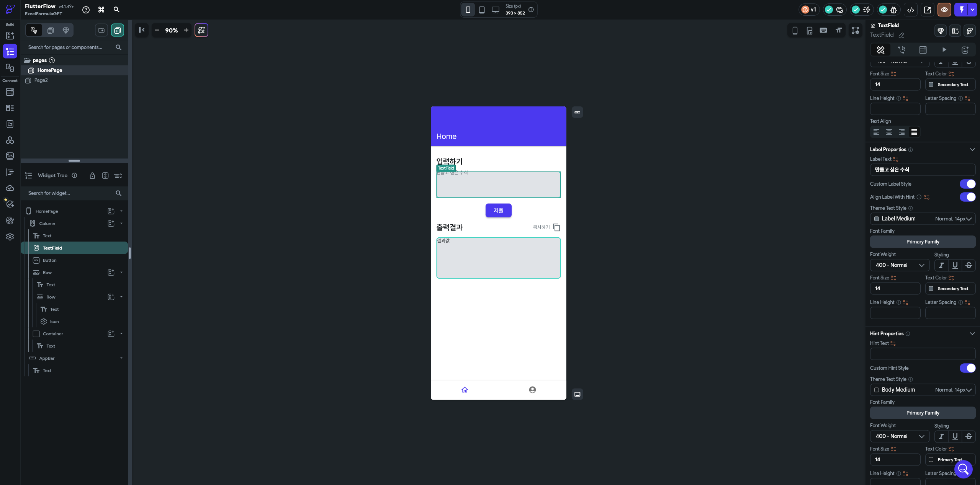Open Firestore database sidebar icon

click(x=10, y=92)
